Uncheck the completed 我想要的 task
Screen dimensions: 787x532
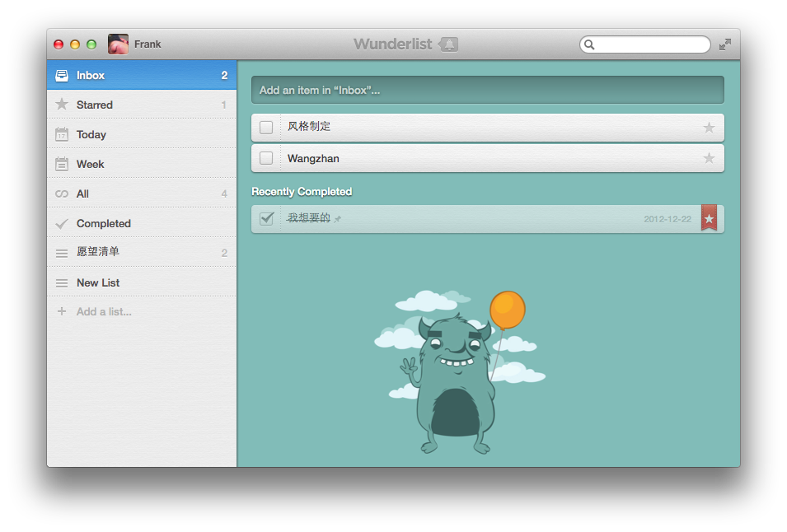click(x=266, y=218)
